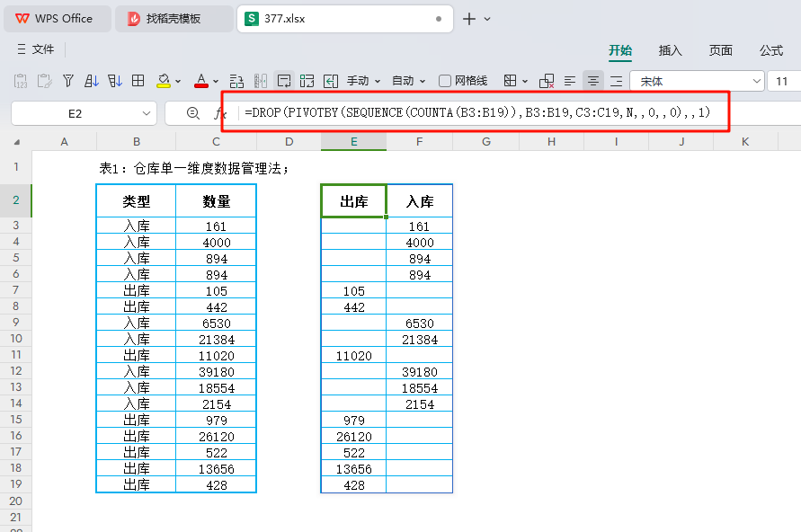This screenshot has height=532, width=801.
Task: Click into the formula bar text
Action: [x=477, y=112]
